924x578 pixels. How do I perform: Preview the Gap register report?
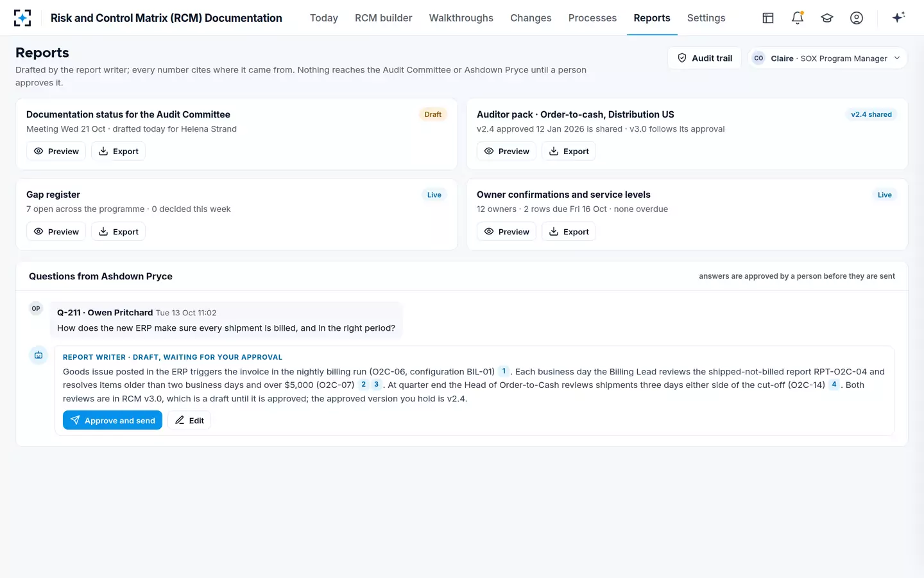point(56,231)
